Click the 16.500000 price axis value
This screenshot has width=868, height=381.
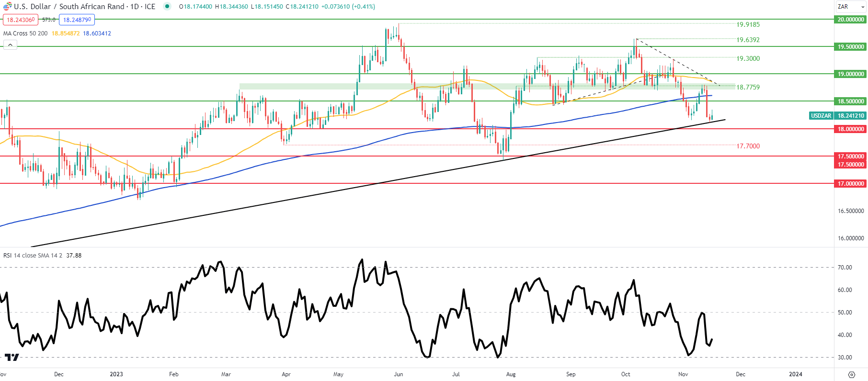(x=851, y=211)
